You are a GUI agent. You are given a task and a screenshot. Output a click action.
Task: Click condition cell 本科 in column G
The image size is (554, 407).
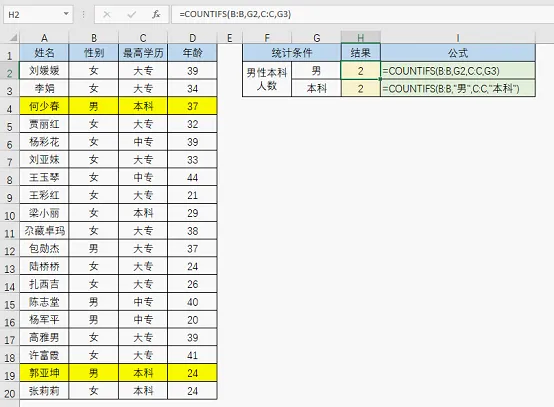coord(317,88)
